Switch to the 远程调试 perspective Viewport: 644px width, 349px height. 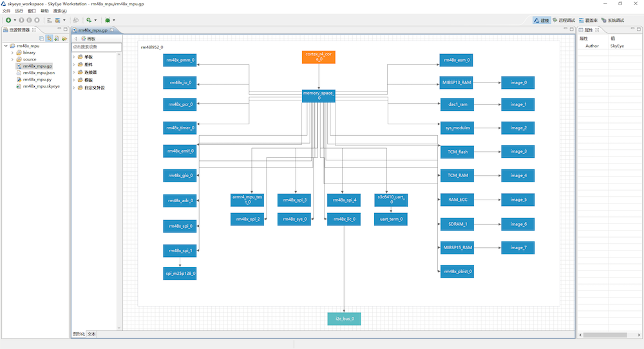(x=564, y=20)
